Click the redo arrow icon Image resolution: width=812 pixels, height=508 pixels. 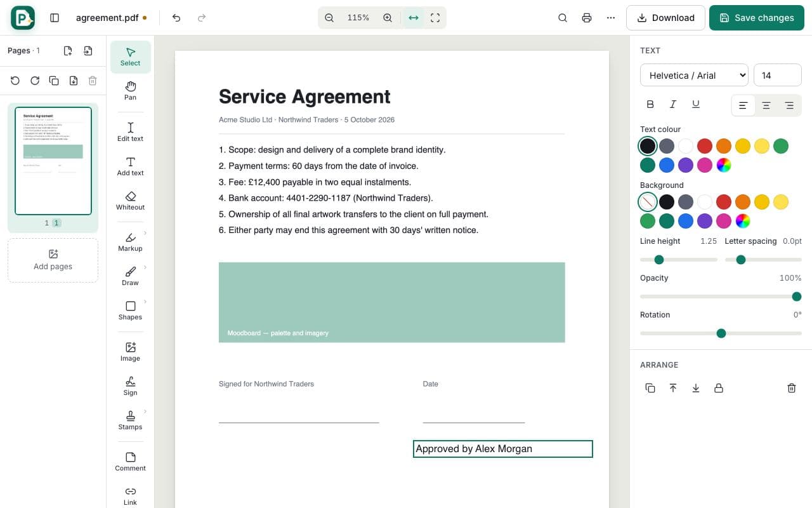[x=202, y=18]
